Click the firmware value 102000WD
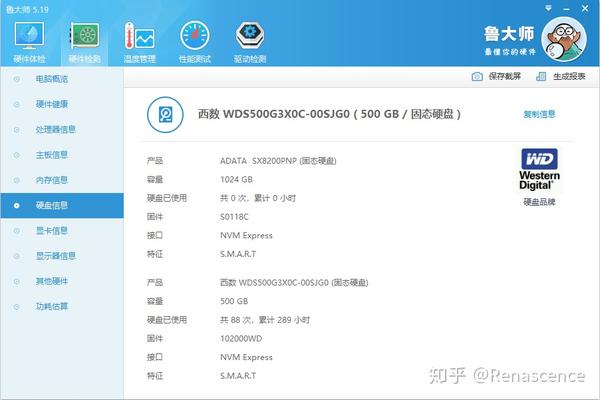Screen dimensions: 600x400 click(x=241, y=339)
